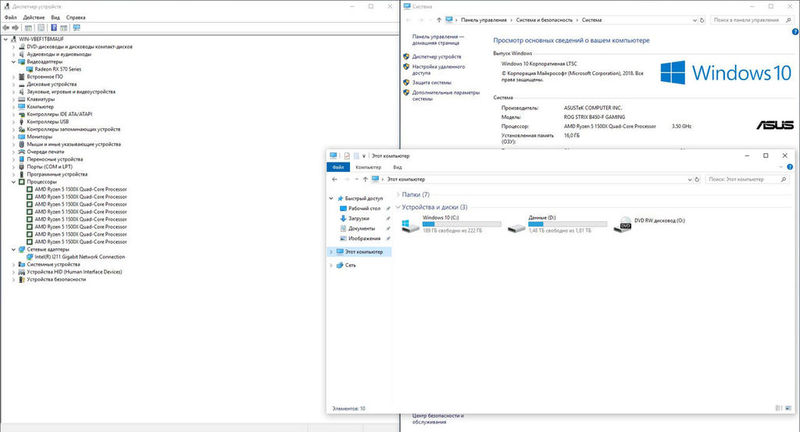Select the Radeon RX 570 Series device
This screenshot has width=800, height=432.
tap(58, 69)
